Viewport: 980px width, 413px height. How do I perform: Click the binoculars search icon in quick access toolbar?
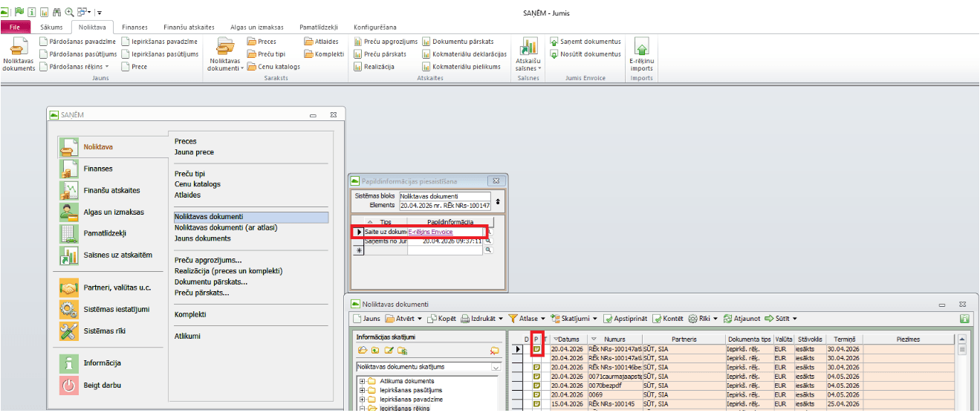point(56,12)
